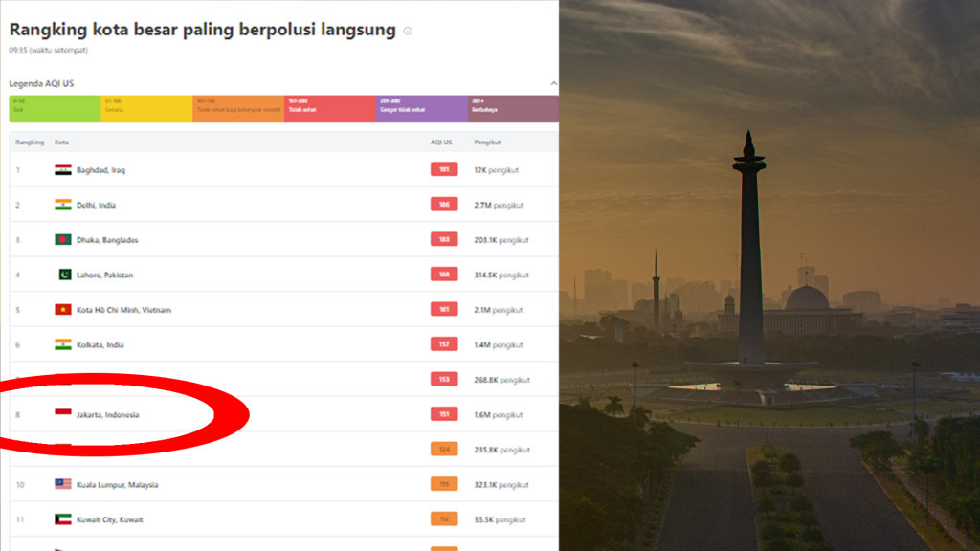Image resolution: width=980 pixels, height=551 pixels.
Task: Open the Jakarta, Indonesia city link
Action: (x=107, y=415)
